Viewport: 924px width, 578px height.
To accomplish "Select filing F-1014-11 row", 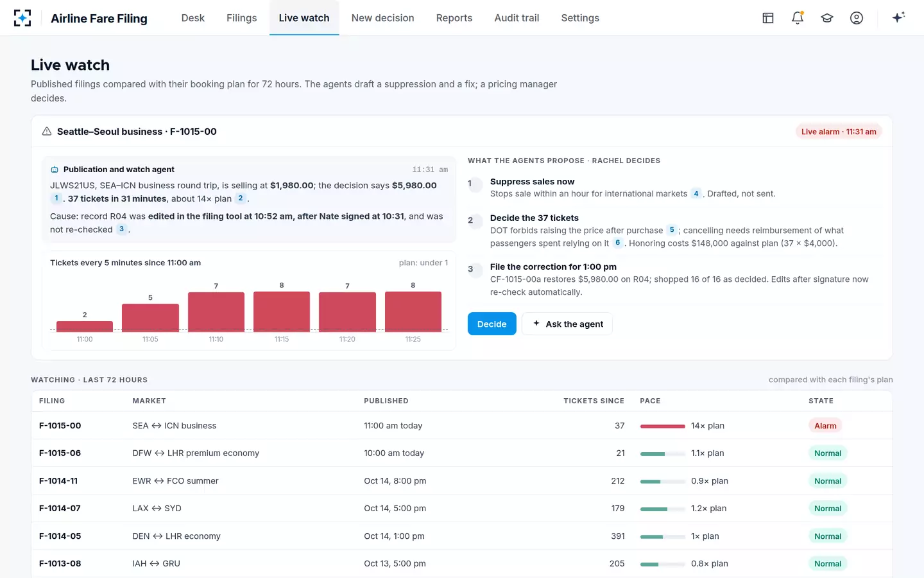I will point(462,481).
